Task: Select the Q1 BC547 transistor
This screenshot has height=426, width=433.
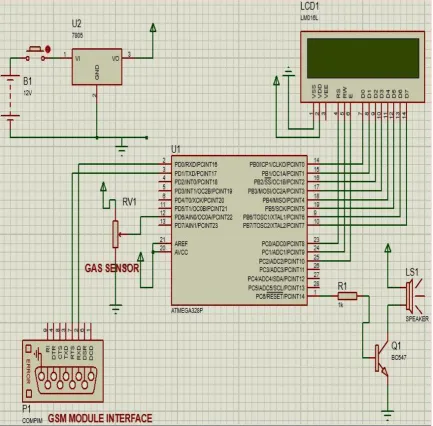Action: [381, 358]
